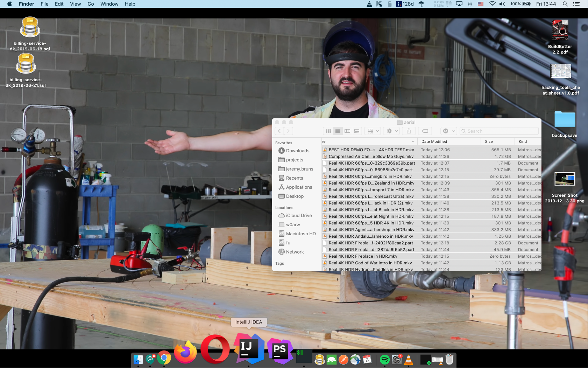The image size is (588, 368).
Task: Click the Share button in Finder toolbar
Action: pos(409,131)
